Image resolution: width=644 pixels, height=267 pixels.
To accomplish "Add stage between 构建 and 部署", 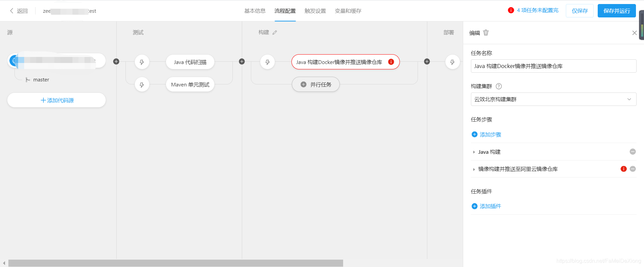I will tap(427, 62).
